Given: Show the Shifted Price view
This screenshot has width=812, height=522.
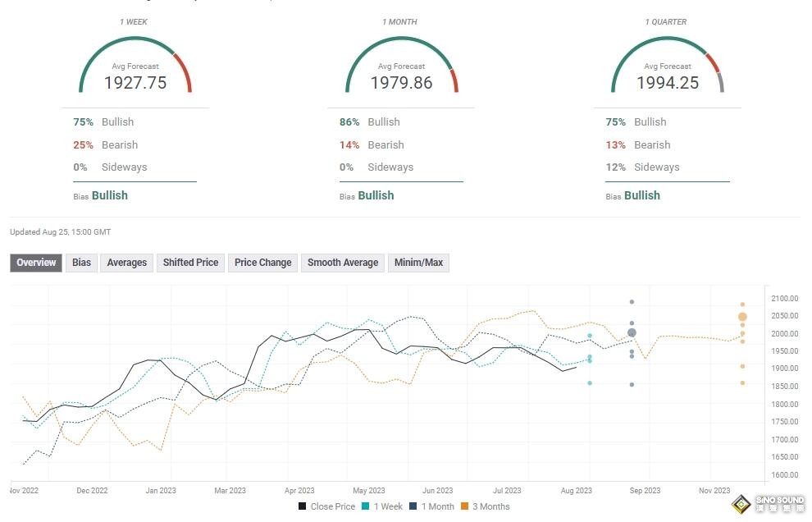Looking at the screenshot, I should 190,263.
